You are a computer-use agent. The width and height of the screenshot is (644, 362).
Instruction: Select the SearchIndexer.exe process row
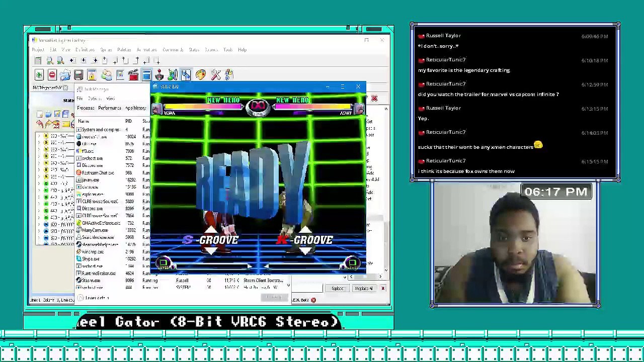click(x=113, y=237)
